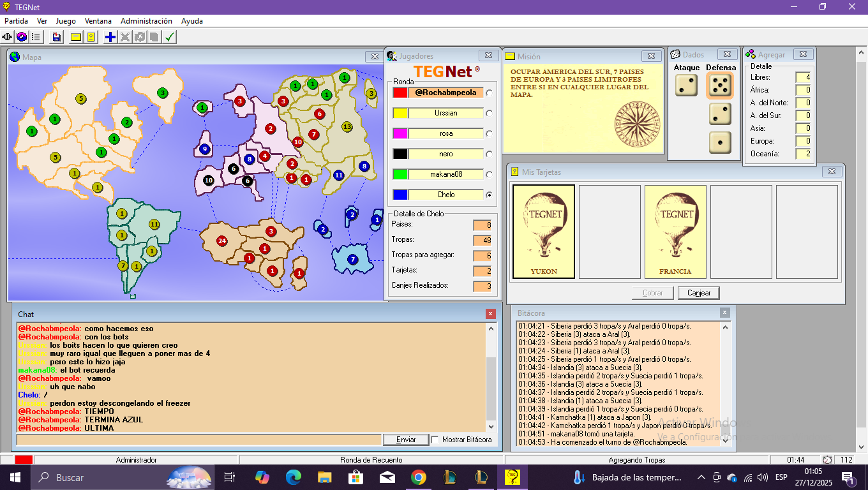Click the floppy disk save icon

click(x=57, y=37)
